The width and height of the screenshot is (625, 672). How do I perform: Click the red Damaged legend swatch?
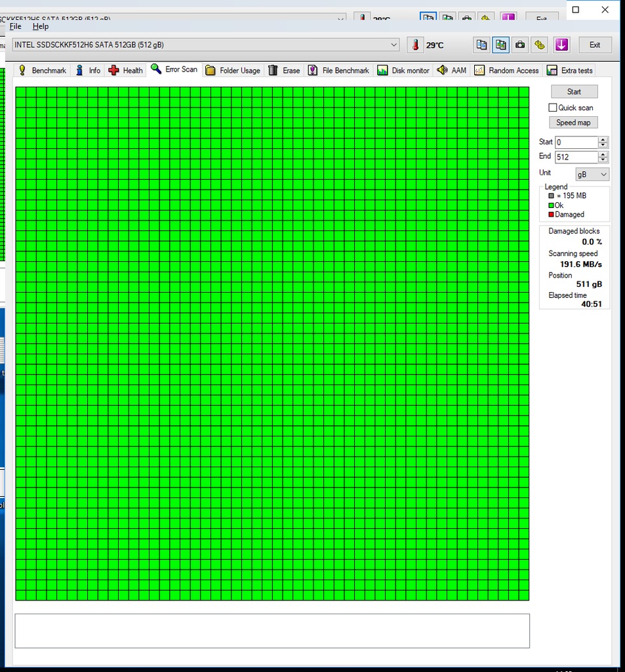click(552, 215)
